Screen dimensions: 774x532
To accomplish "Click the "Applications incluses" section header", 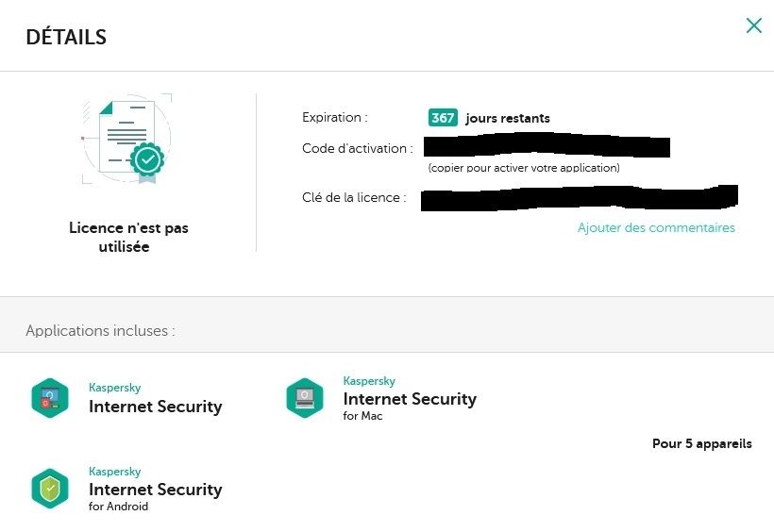I will tap(100, 331).
